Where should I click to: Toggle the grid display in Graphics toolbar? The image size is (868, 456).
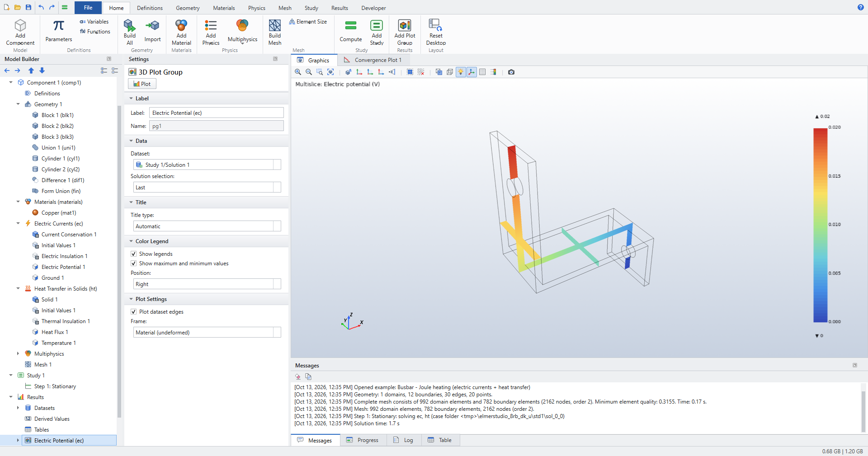[482, 72]
